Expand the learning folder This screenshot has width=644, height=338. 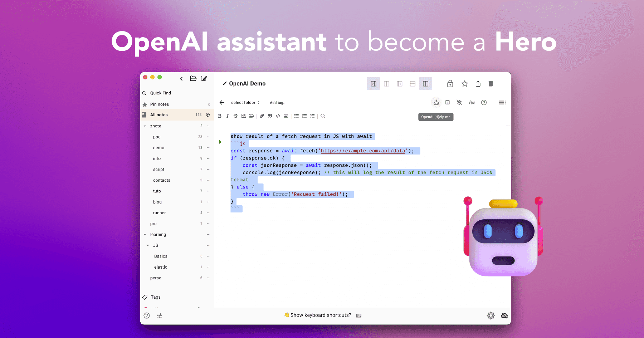pyautogui.click(x=145, y=234)
